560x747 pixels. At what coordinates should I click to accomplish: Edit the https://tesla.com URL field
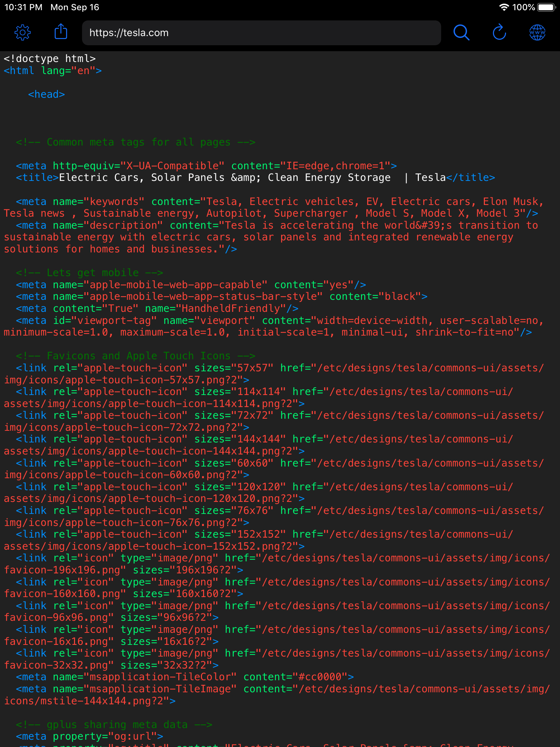point(261,33)
